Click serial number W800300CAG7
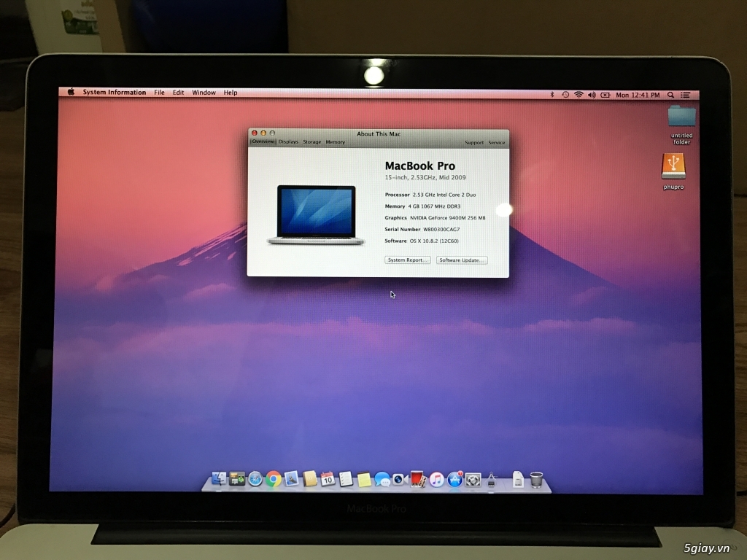Image resolution: width=747 pixels, height=560 pixels. (441, 230)
